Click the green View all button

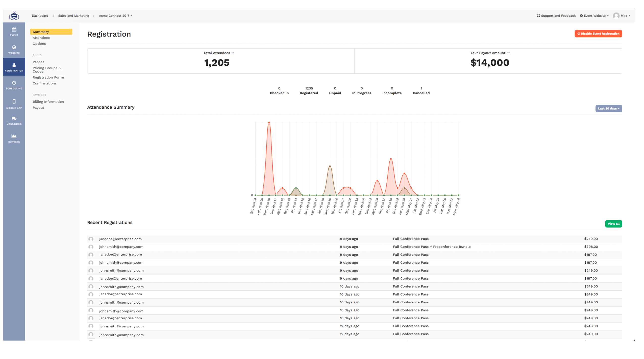tap(613, 224)
